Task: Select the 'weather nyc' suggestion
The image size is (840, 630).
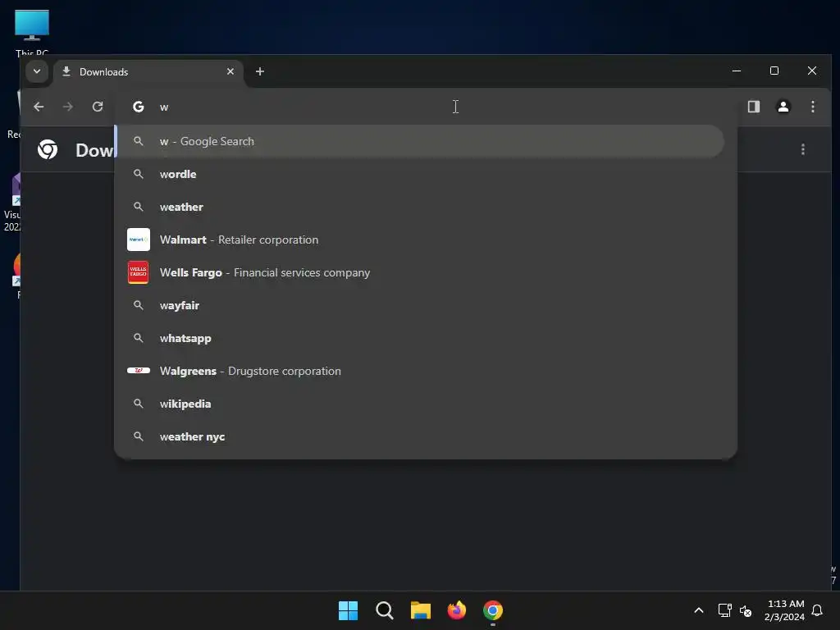Action: pos(420,436)
